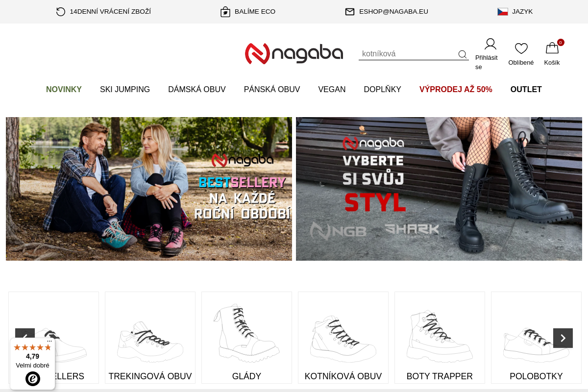The width and height of the screenshot is (588, 392).
Task: Click the 14-day return arrow icon
Action: click(61, 12)
